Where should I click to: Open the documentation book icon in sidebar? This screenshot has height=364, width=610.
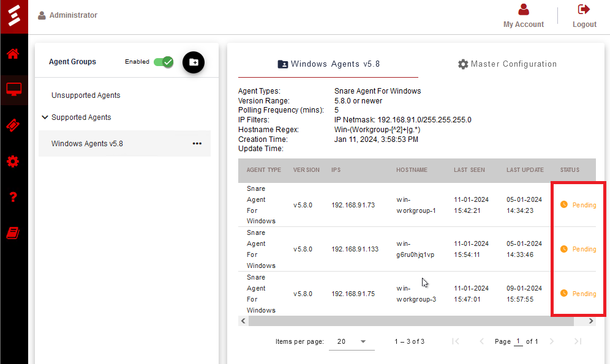click(x=13, y=233)
